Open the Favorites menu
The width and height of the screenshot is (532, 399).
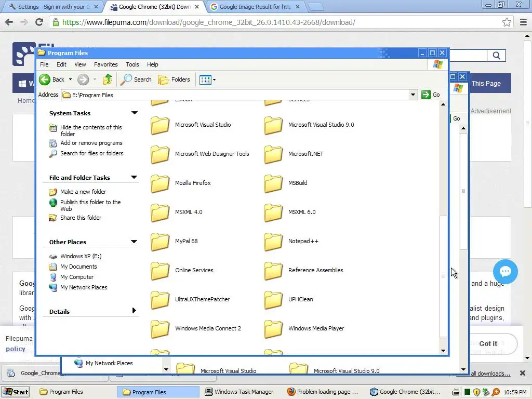(x=106, y=64)
